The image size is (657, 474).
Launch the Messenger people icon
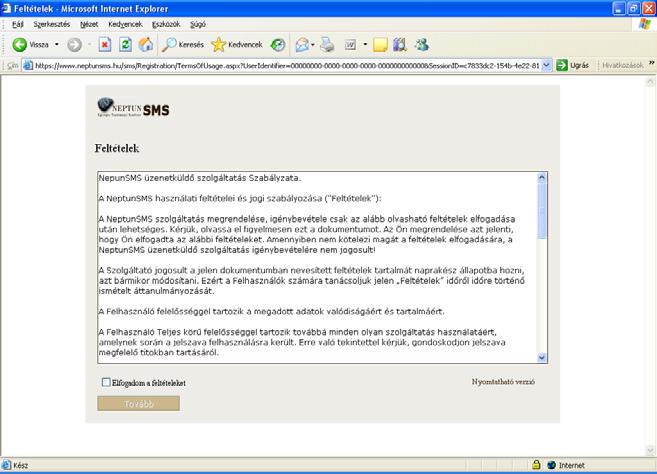click(422, 44)
